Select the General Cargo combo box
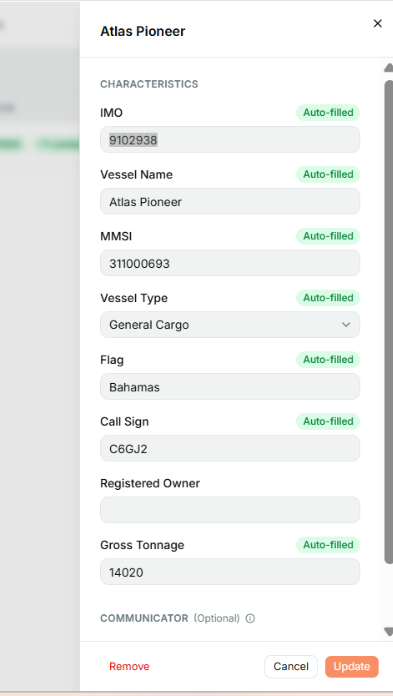Screen dimensions: 393x696 [x=230, y=324]
